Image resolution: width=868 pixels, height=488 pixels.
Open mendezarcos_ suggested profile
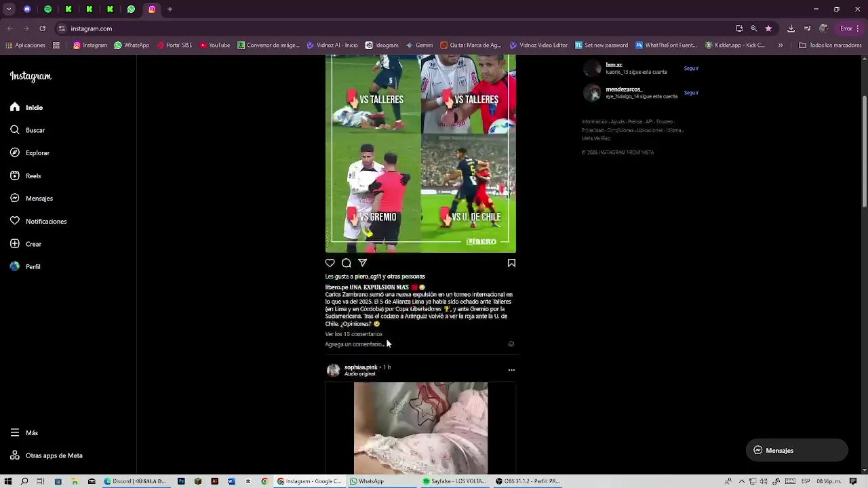(x=624, y=89)
